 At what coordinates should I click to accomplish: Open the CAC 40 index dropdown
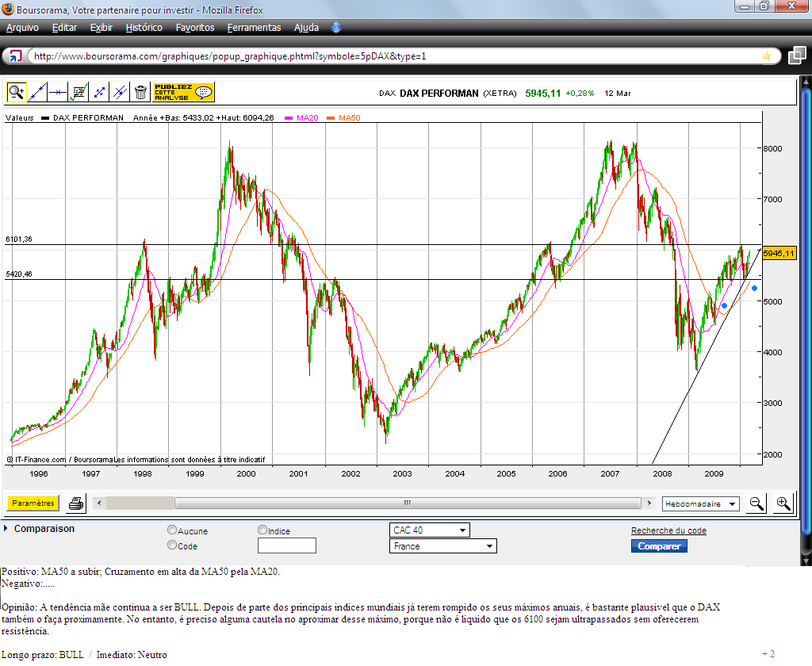pos(429,530)
